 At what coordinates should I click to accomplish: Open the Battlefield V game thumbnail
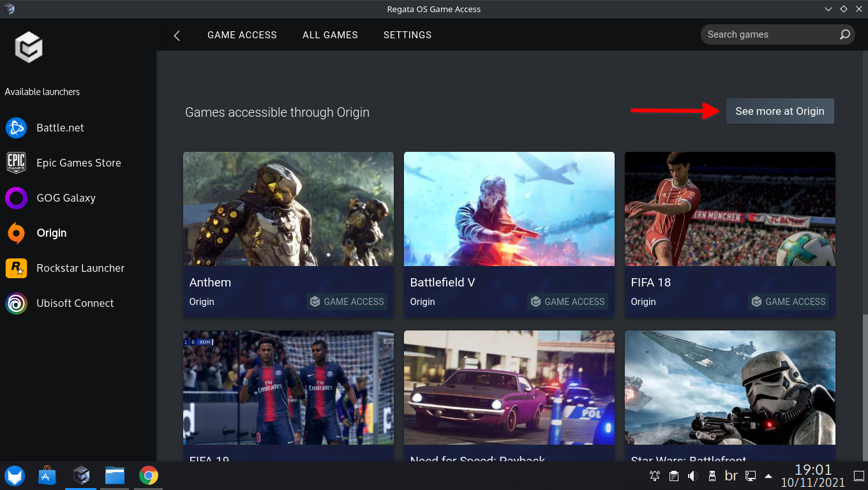pos(509,209)
